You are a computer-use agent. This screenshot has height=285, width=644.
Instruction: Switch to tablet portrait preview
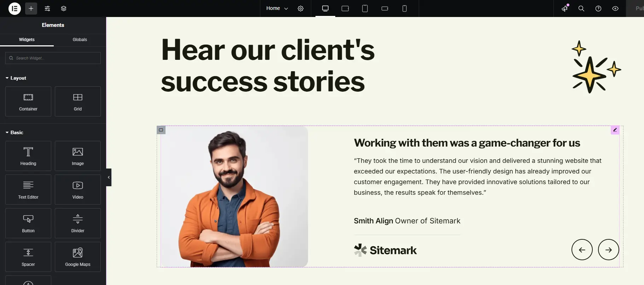point(365,8)
